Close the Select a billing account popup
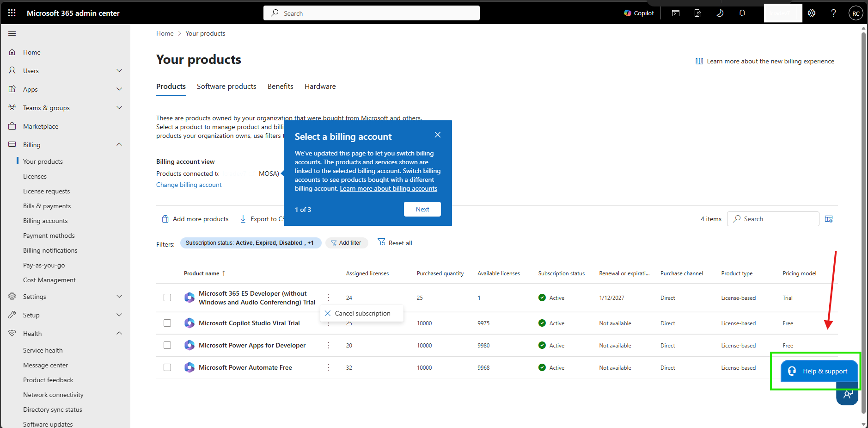868x428 pixels. (438, 135)
